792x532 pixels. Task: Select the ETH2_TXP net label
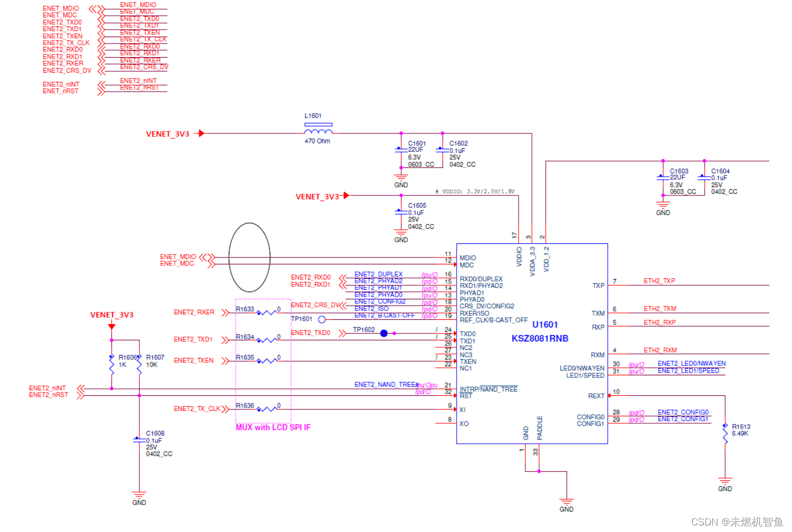659,281
